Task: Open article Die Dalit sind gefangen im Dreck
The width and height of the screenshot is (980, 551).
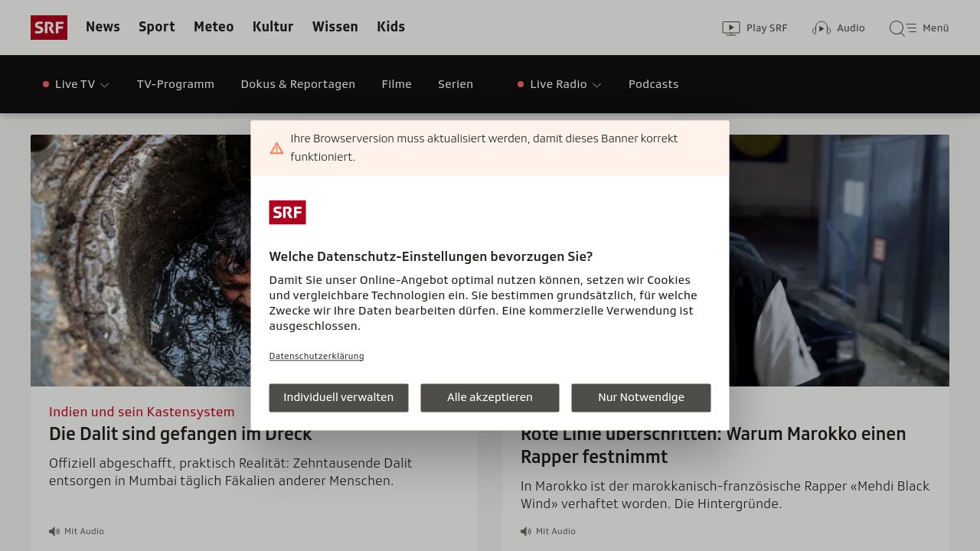Action: (x=181, y=434)
